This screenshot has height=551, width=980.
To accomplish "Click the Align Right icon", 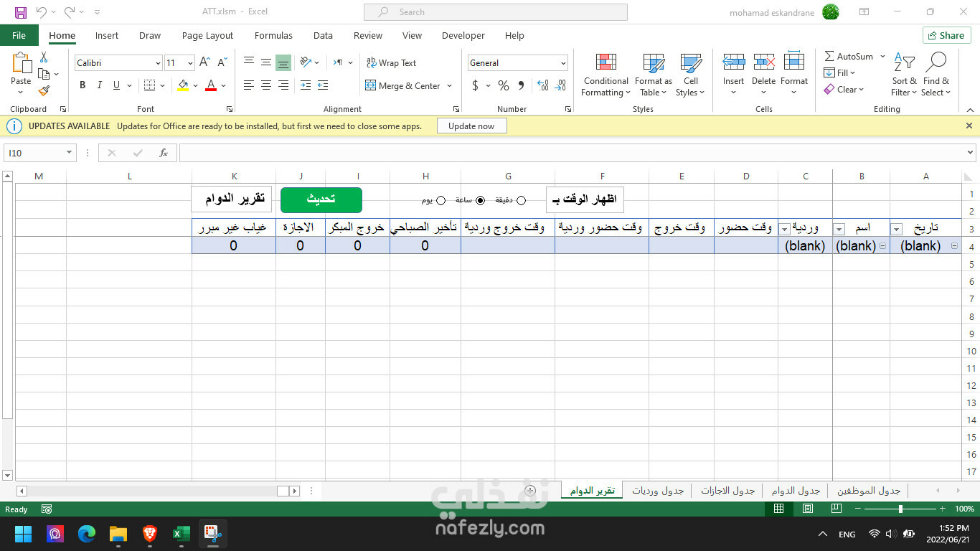I will pos(283,85).
